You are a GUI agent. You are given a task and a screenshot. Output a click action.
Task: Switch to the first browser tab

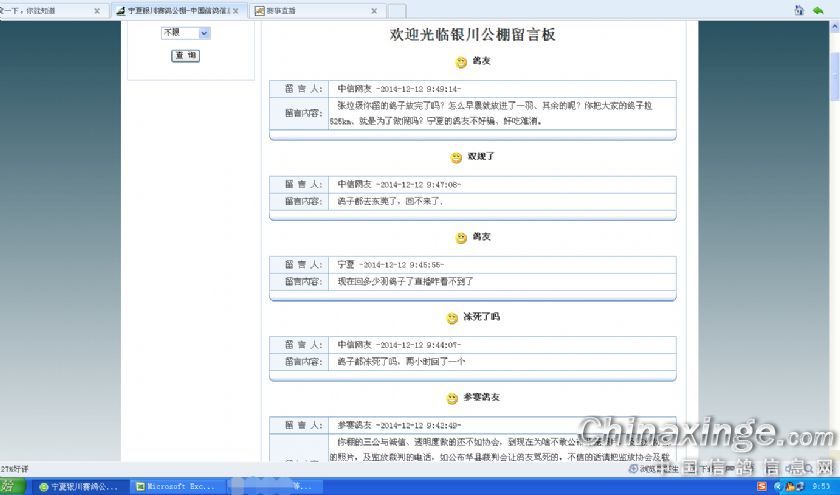(x=45, y=11)
